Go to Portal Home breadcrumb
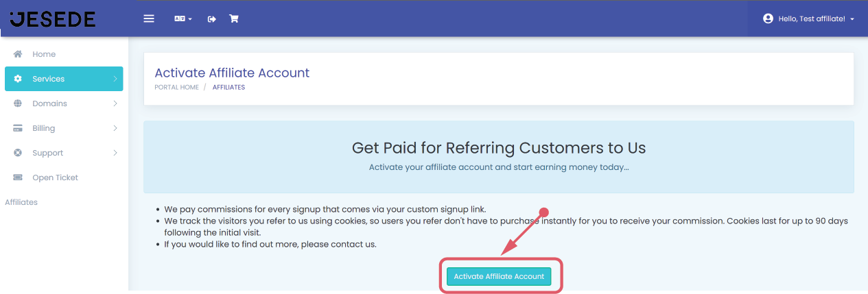The image size is (868, 294). [x=176, y=87]
